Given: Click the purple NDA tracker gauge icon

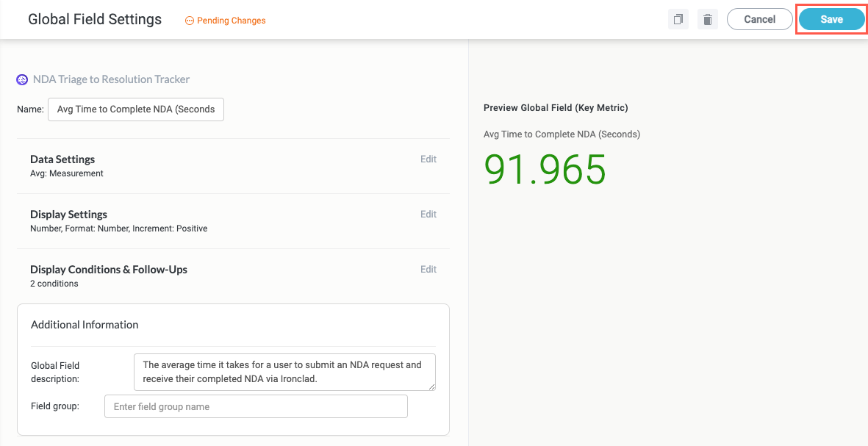Looking at the screenshot, I should tap(22, 79).
